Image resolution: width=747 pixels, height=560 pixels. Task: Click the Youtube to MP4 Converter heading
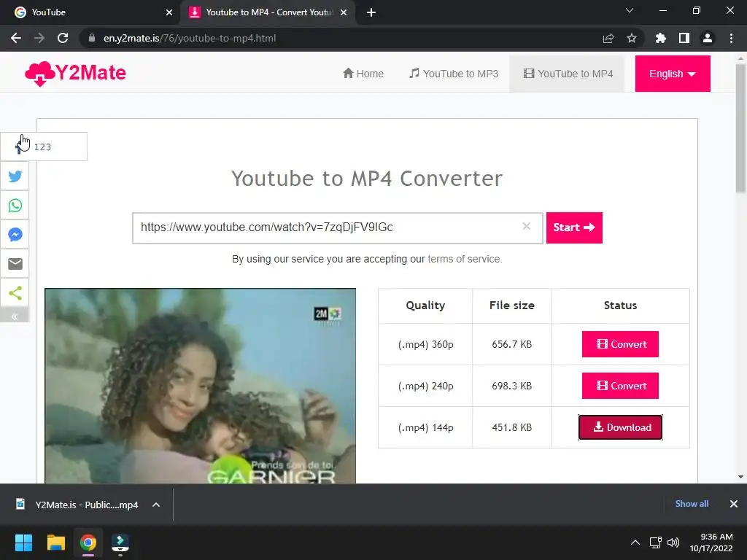pos(367,179)
